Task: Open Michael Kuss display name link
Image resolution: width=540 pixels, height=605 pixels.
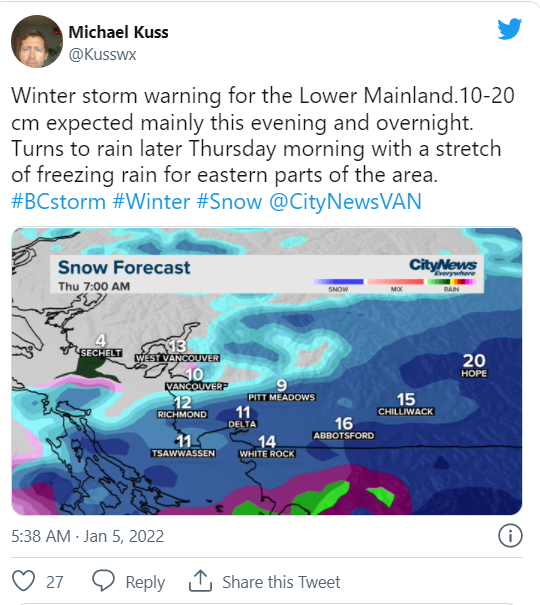Action: click(118, 32)
